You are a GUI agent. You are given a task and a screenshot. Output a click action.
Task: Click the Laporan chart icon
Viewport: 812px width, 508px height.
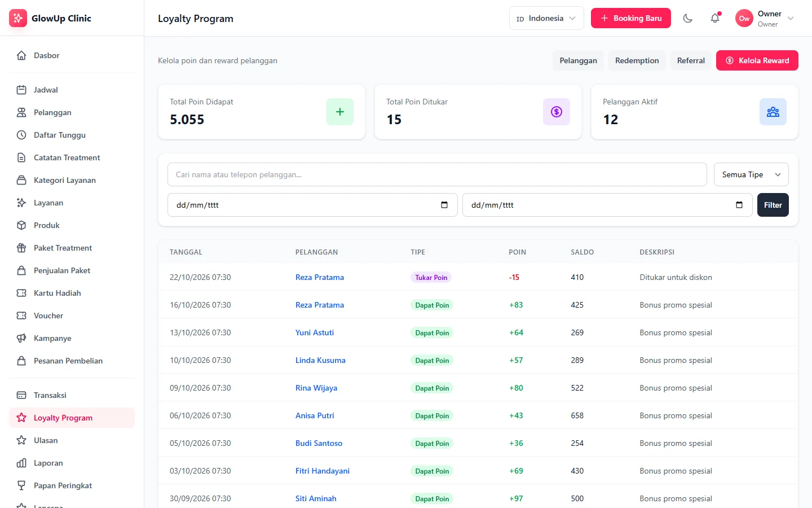click(21, 463)
